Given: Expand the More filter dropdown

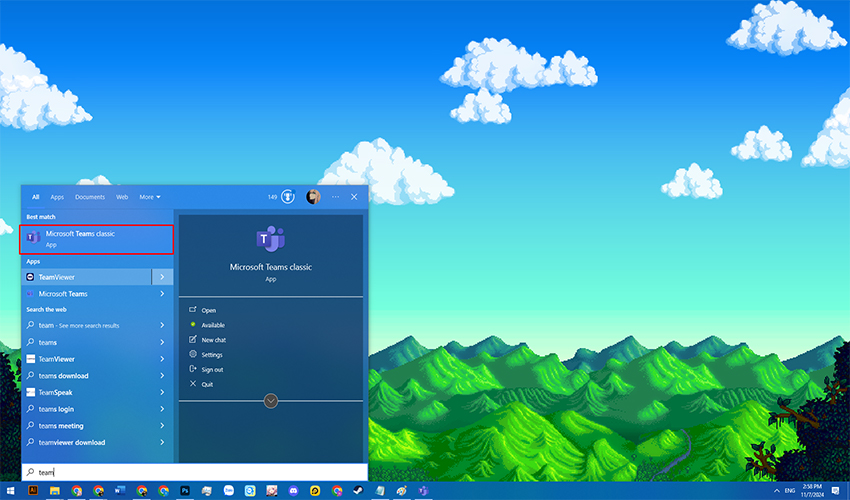Looking at the screenshot, I should [x=150, y=197].
